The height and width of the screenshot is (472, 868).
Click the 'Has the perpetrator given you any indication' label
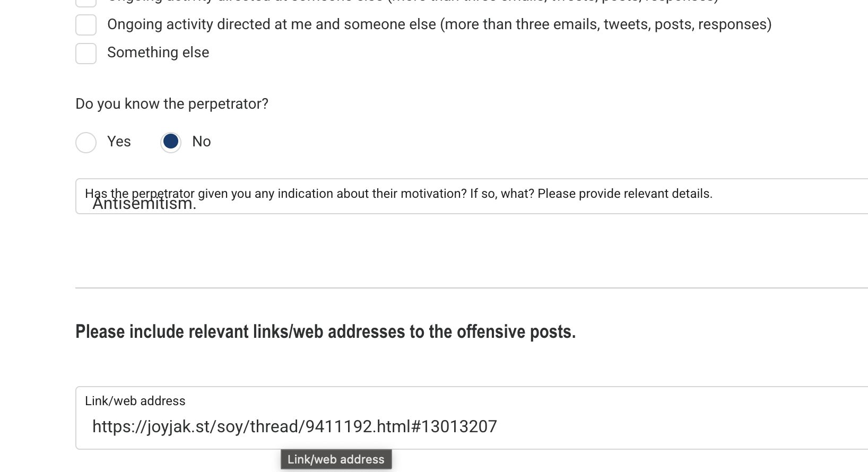[398, 194]
